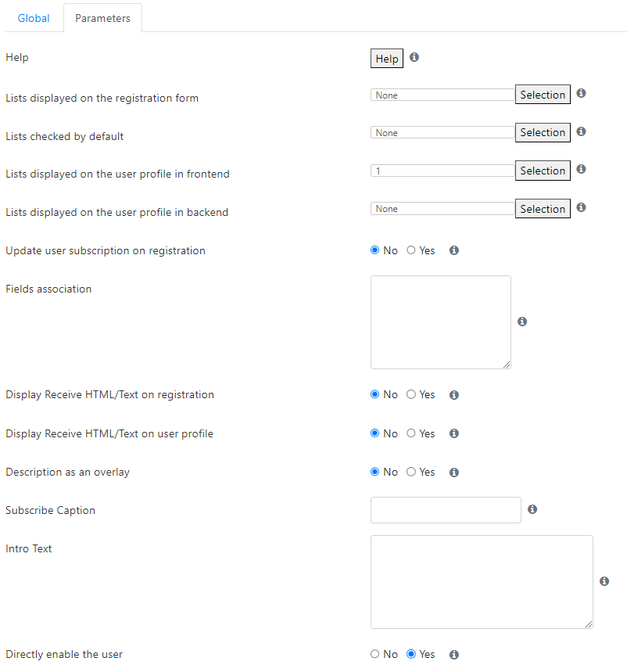
Task: Click the info icon beside the Help button
Action: pos(414,57)
